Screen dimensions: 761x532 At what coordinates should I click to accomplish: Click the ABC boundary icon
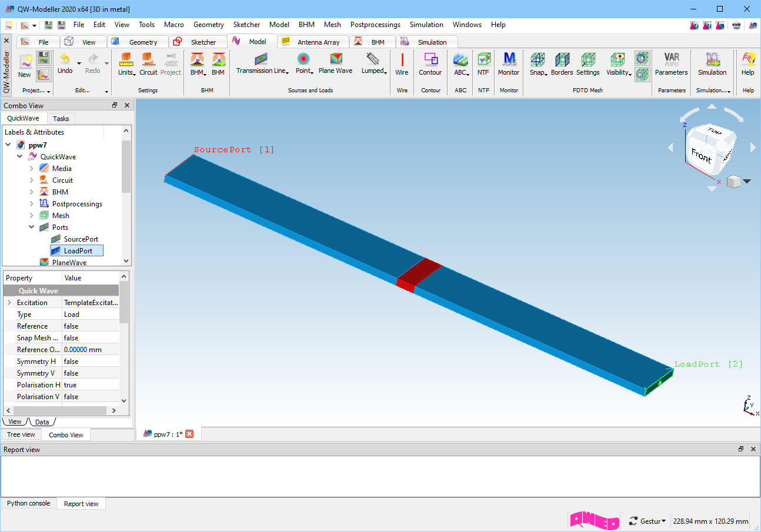(x=460, y=59)
